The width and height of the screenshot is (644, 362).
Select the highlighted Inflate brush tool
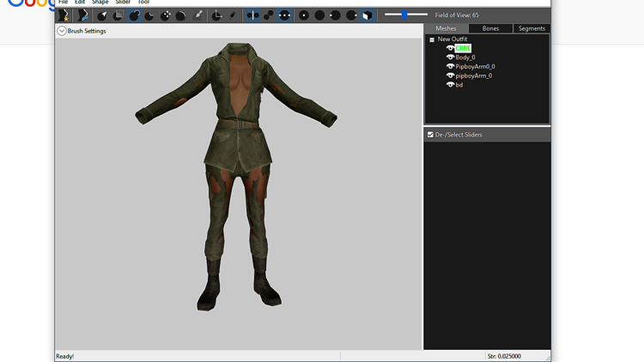click(x=134, y=15)
